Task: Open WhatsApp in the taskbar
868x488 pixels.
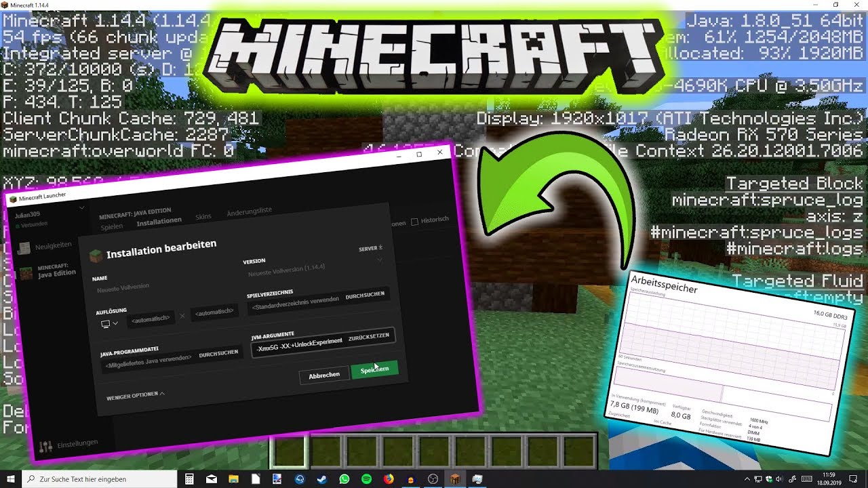Action: point(344,479)
